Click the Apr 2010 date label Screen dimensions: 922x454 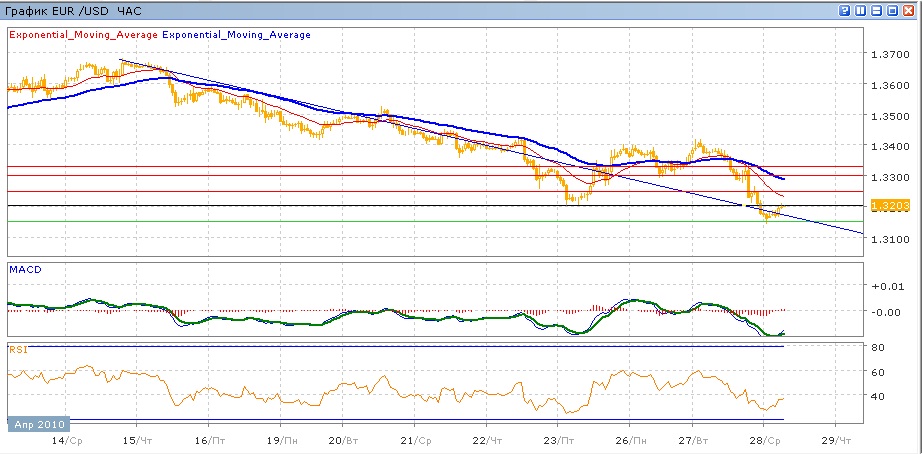click(x=39, y=424)
